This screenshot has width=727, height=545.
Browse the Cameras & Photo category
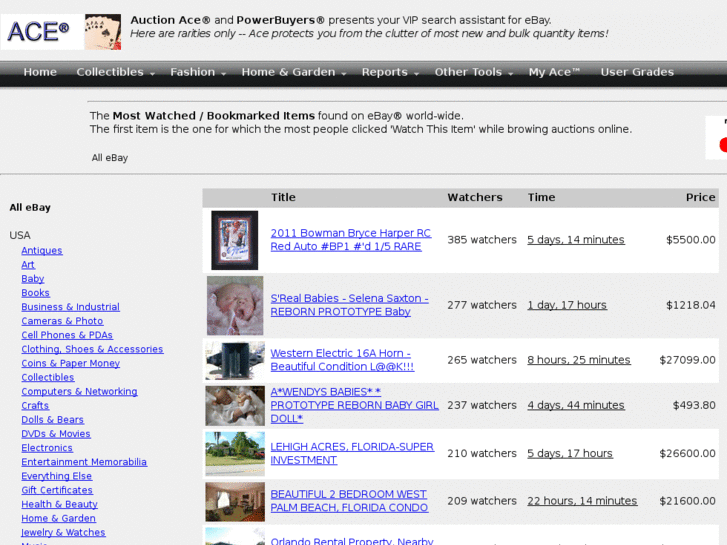62,321
